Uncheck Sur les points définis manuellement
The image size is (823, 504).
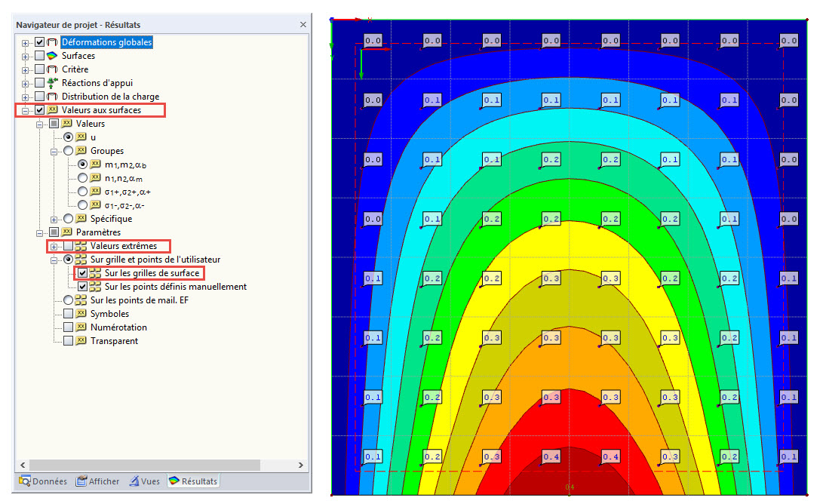82,287
